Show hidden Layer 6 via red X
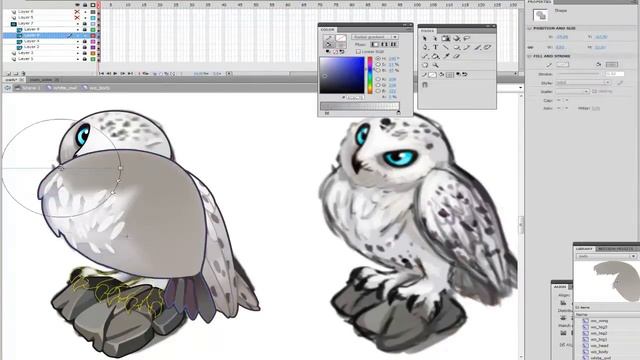640x360 pixels. pyautogui.click(x=77, y=12)
